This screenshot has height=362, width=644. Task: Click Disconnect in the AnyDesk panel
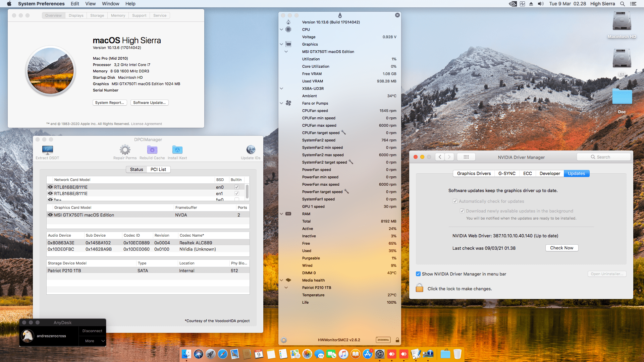[92, 331]
